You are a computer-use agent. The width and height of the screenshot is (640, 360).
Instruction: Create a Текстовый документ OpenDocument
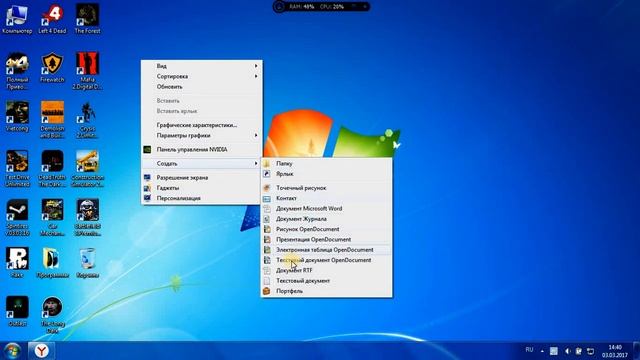pyautogui.click(x=327, y=260)
